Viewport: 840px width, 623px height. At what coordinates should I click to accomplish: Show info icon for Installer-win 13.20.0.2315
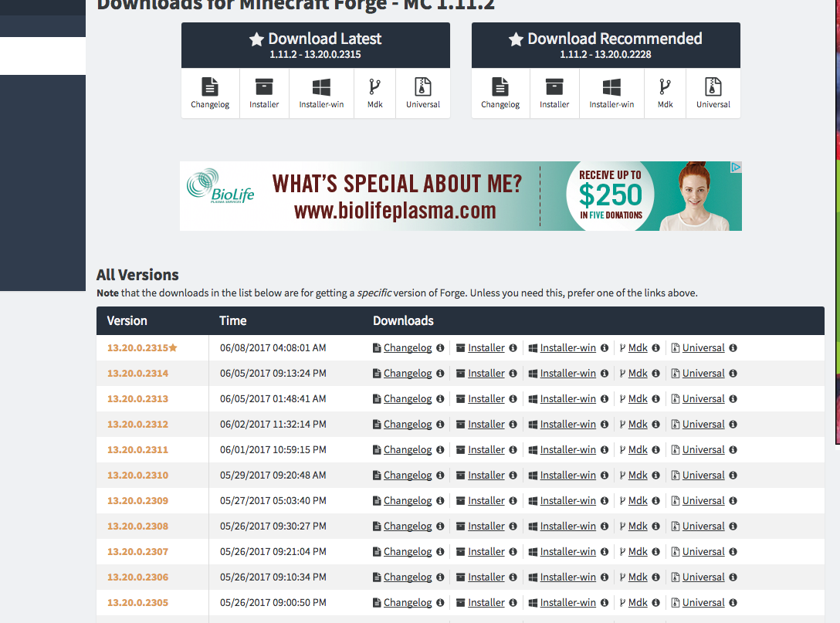[x=605, y=347]
